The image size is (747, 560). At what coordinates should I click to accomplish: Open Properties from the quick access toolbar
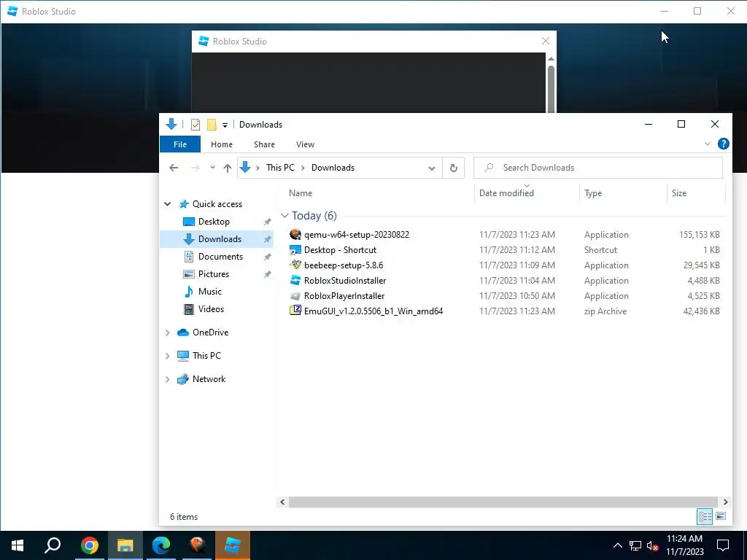click(x=196, y=125)
